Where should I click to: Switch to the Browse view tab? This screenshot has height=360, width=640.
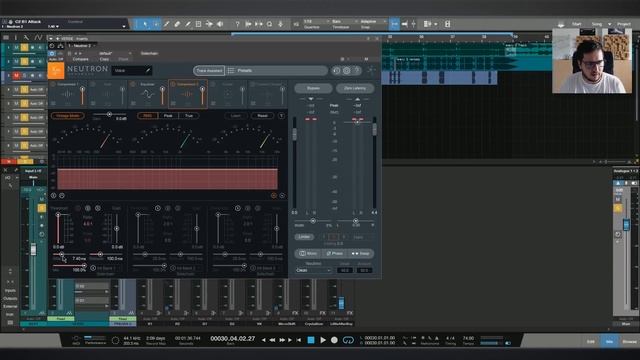point(629,341)
